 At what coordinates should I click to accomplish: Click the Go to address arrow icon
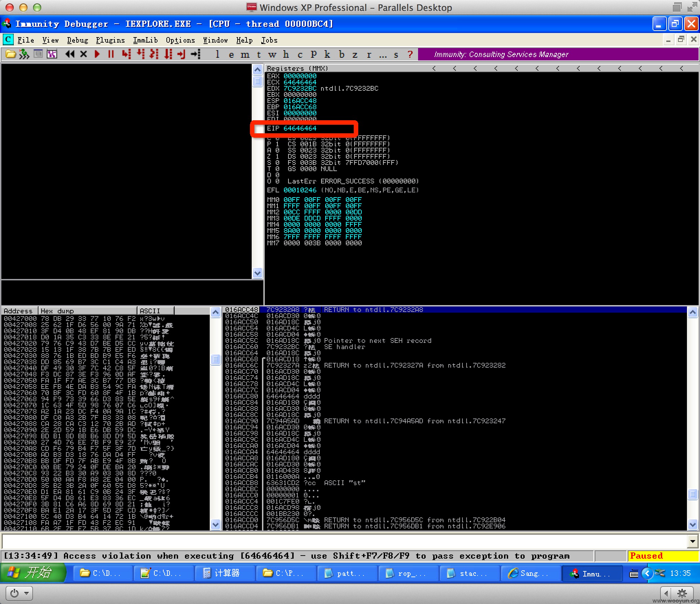click(x=196, y=54)
